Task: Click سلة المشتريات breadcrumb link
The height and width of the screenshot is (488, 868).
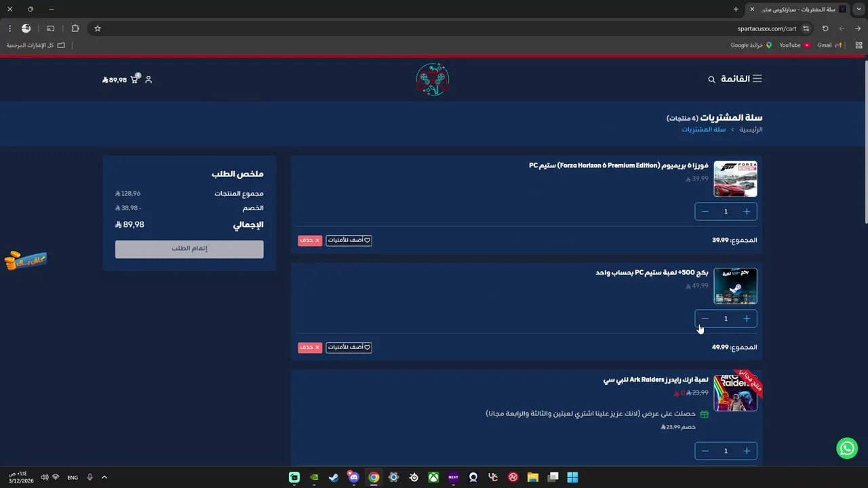Action: click(x=703, y=129)
